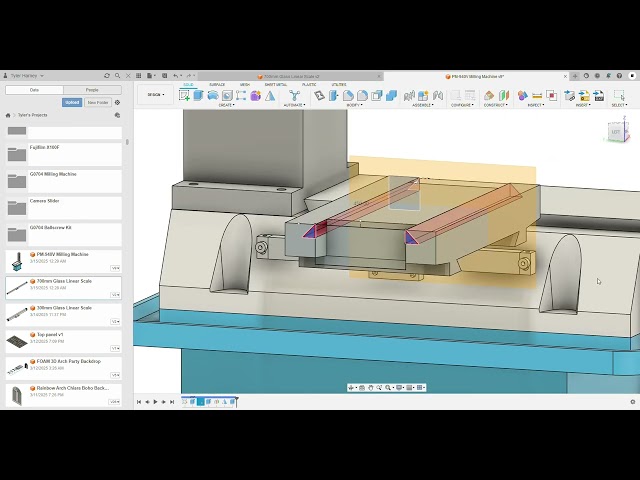Switch to the Surface tab
The height and width of the screenshot is (480, 640).
click(x=217, y=84)
